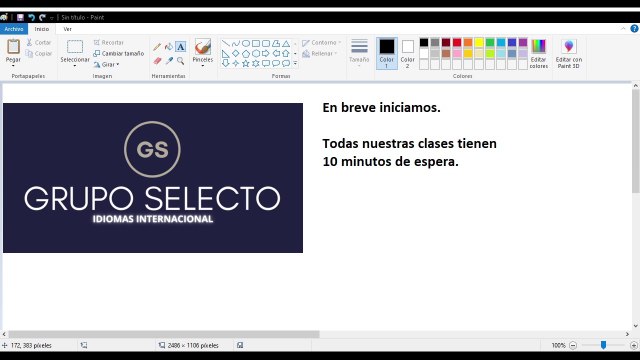Open the Archivo file menu
Viewport: 640px width, 360px height.
tap(14, 29)
